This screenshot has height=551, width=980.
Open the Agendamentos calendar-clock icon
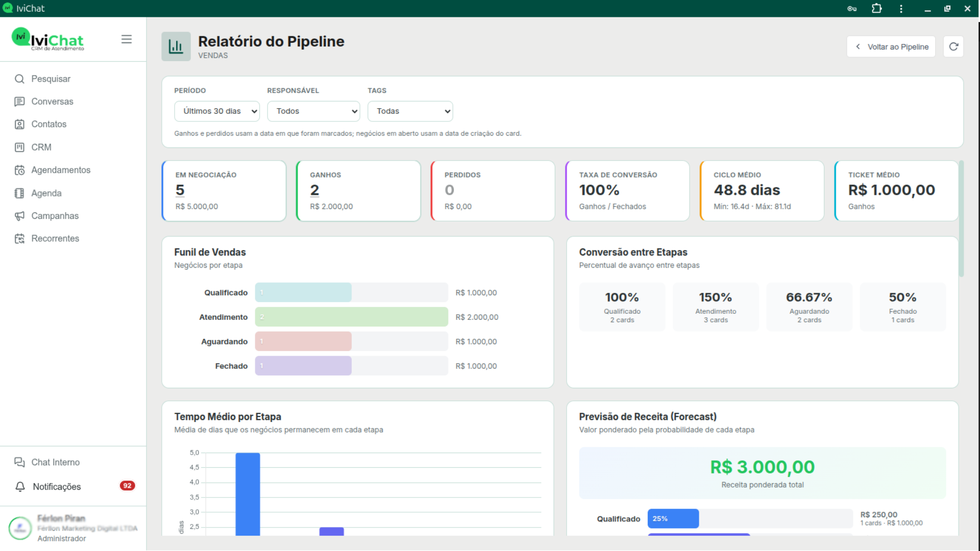click(x=19, y=170)
